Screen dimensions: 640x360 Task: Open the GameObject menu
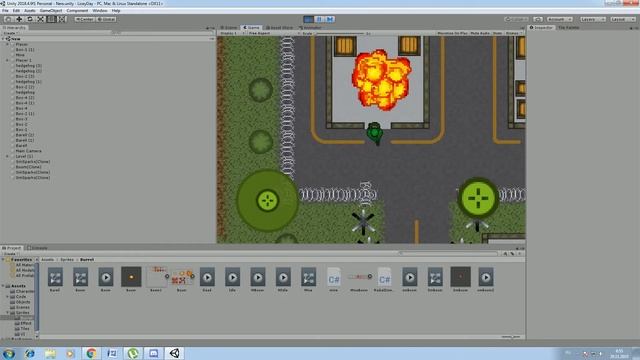tap(51, 11)
